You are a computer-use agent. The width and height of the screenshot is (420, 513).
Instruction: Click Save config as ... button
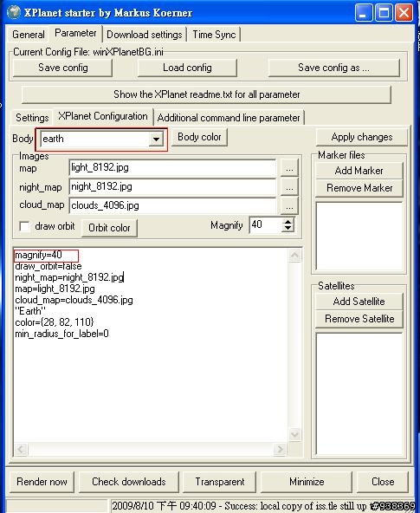click(333, 68)
